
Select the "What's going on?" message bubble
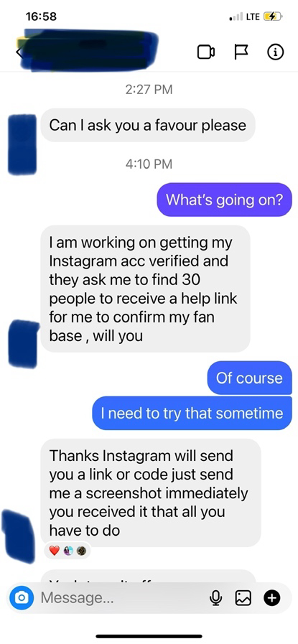(x=224, y=200)
